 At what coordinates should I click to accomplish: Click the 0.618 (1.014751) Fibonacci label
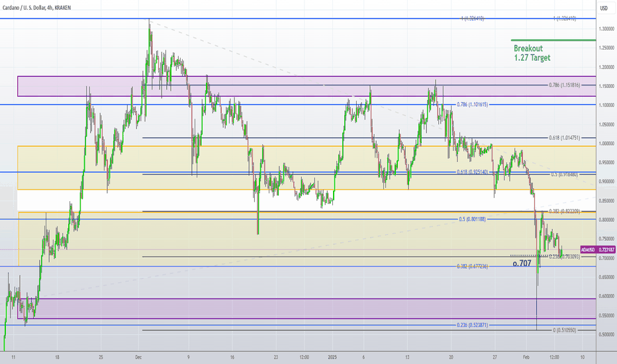click(x=564, y=138)
